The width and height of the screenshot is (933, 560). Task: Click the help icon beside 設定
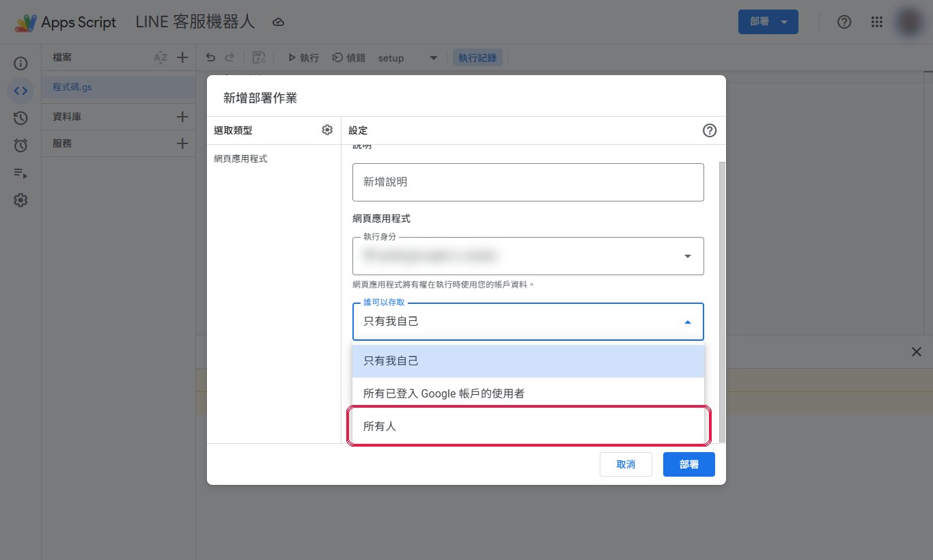[x=710, y=130]
